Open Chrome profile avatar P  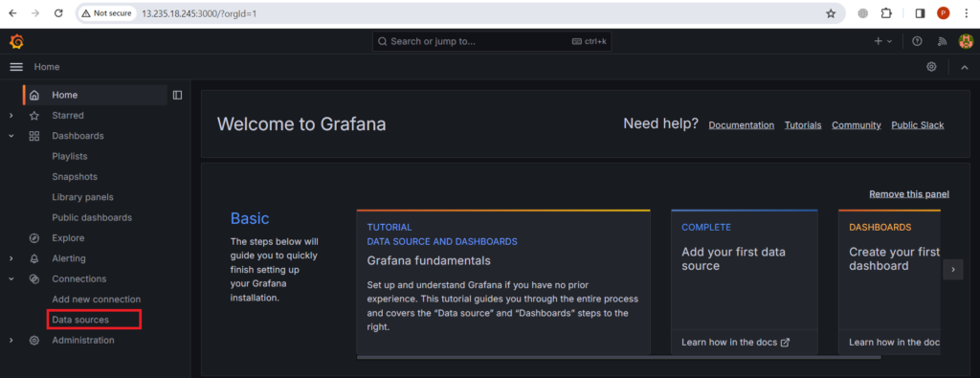tap(943, 13)
